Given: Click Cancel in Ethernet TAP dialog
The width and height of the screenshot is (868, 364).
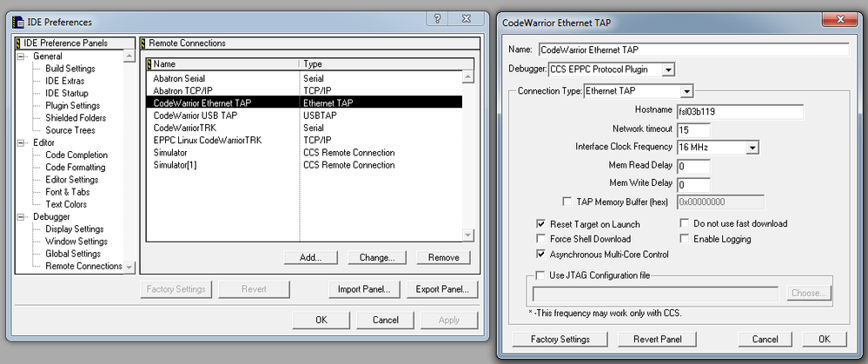Looking at the screenshot, I should click(765, 339).
